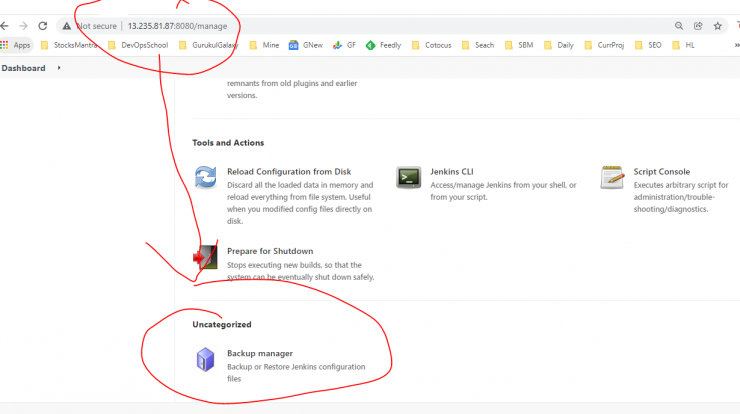
Task: Reload the page with the refresh icon
Action: click(x=42, y=26)
